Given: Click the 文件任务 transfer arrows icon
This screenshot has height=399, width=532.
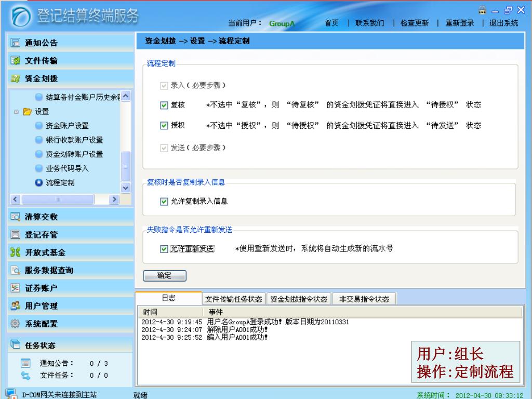Looking at the screenshot, I should (25, 375).
